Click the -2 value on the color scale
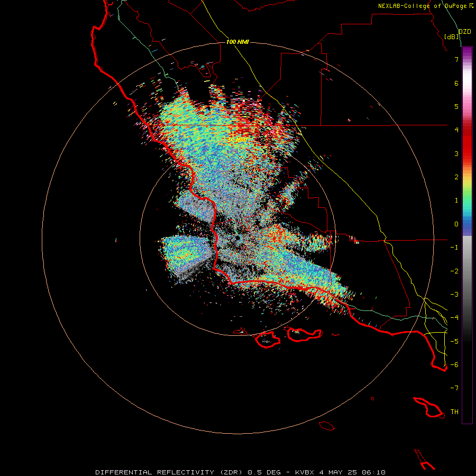The image size is (476, 476). [454, 271]
